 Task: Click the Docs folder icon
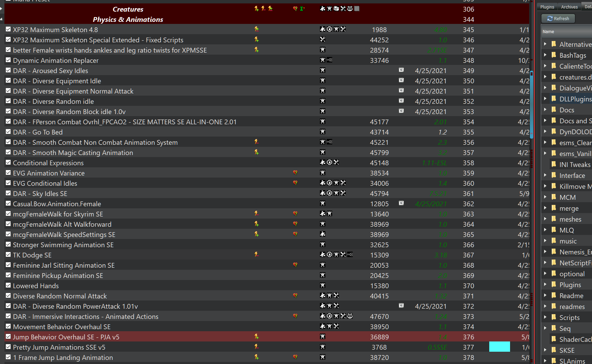click(554, 110)
